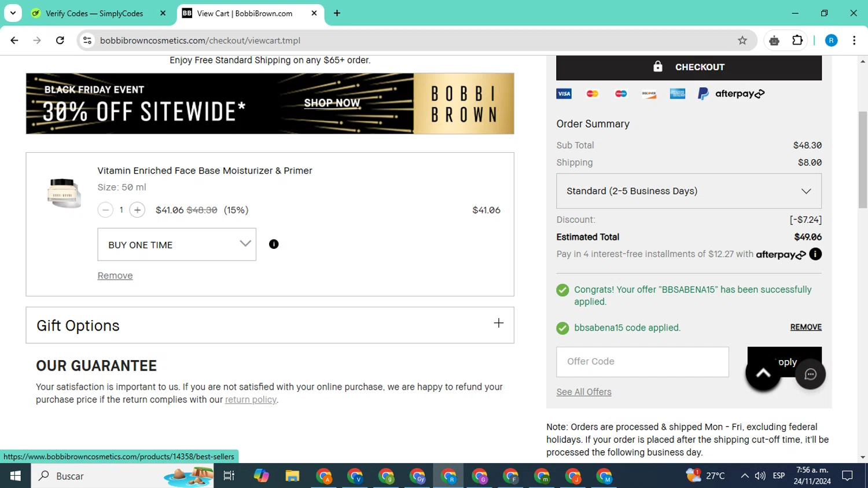The image size is (868, 488).
Task: Open the weather 27°C widget
Action: [705, 476]
